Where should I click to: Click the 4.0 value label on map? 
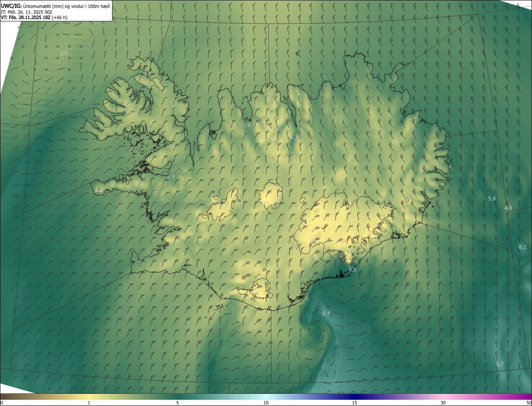click(508, 208)
